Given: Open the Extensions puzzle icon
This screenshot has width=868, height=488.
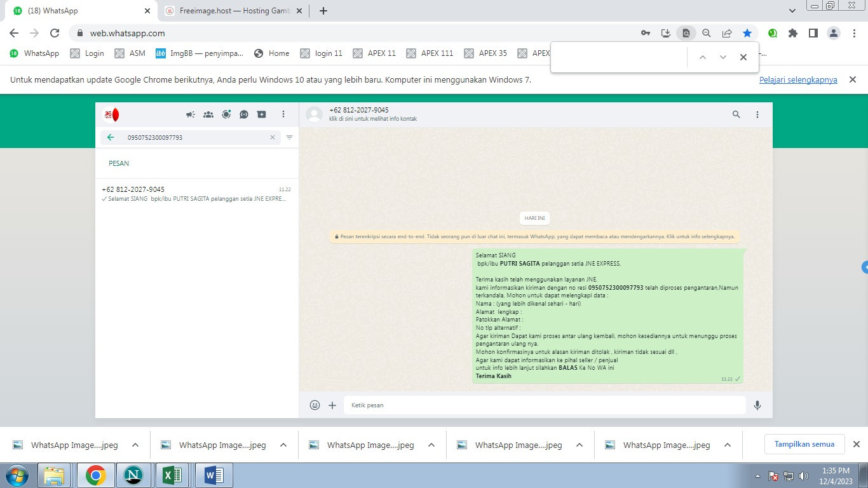Looking at the screenshot, I should (793, 33).
